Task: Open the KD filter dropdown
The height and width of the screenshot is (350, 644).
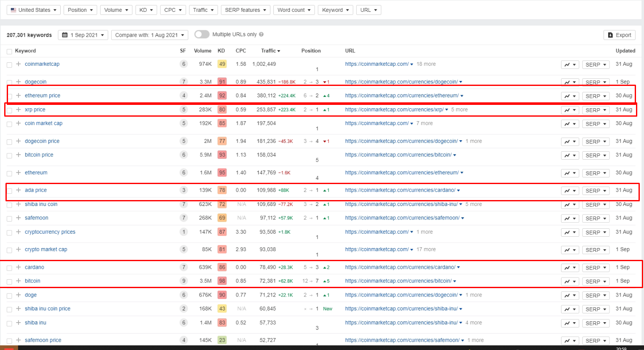Action: (x=146, y=10)
